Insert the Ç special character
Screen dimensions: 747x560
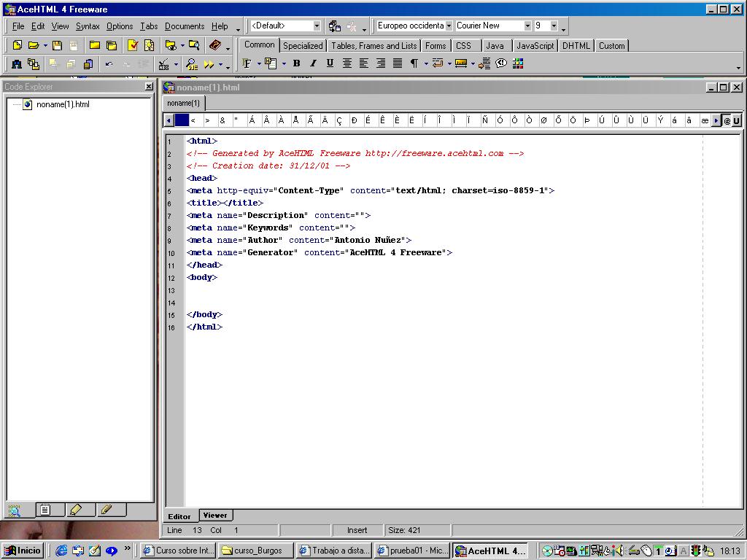coord(339,120)
